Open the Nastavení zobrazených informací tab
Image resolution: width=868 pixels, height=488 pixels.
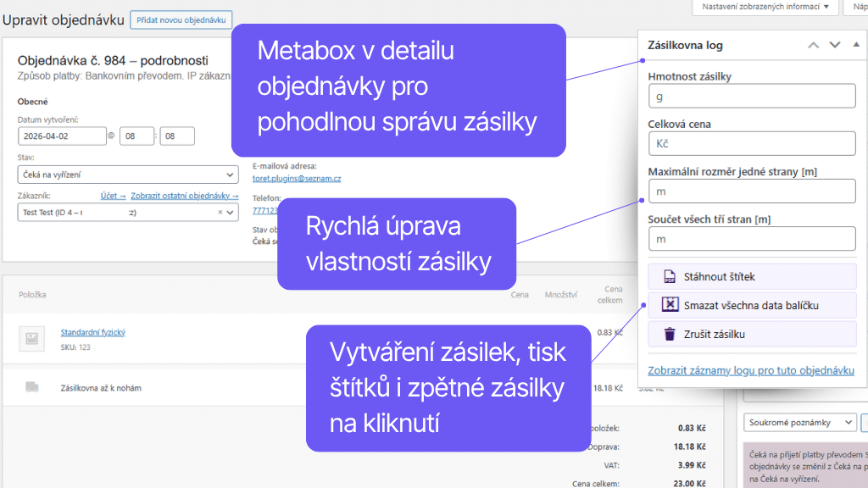(768, 8)
